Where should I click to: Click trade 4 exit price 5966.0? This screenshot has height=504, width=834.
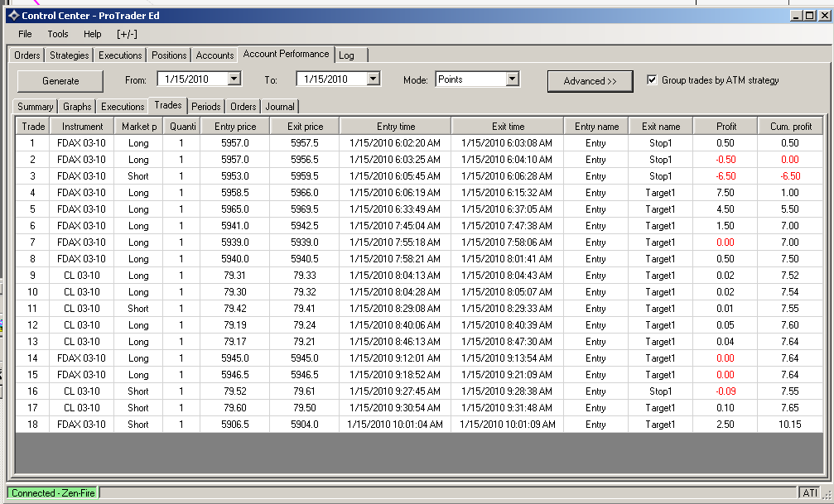click(304, 193)
